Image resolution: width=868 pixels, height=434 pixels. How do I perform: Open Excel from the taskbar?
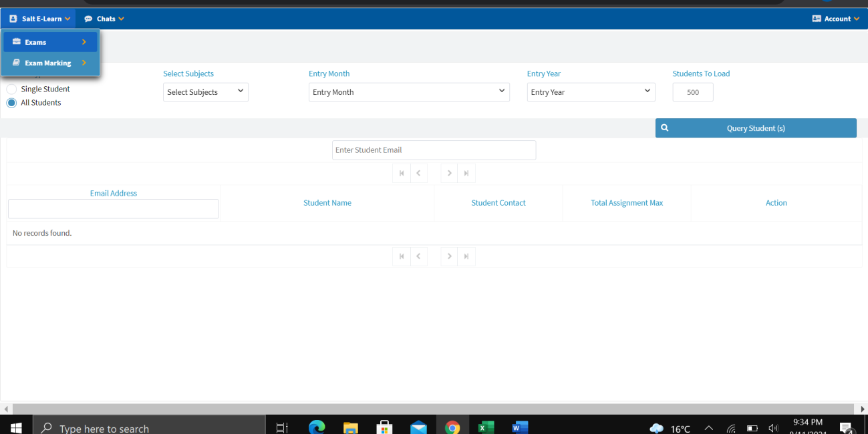(486, 427)
